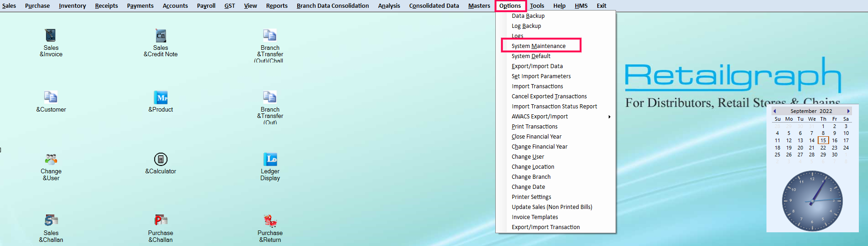Choose System Maintenance in Options menu
Viewport: 868px width, 246px height.
(556, 46)
